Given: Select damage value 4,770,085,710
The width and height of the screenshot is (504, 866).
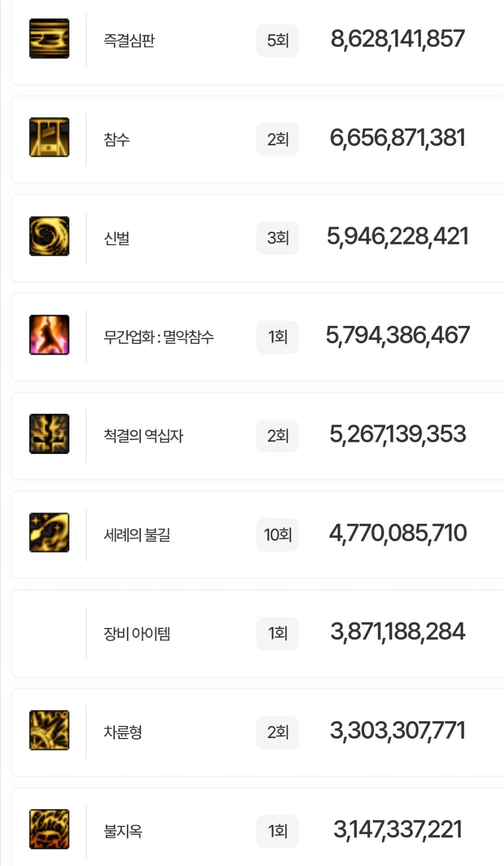Looking at the screenshot, I should [397, 533].
